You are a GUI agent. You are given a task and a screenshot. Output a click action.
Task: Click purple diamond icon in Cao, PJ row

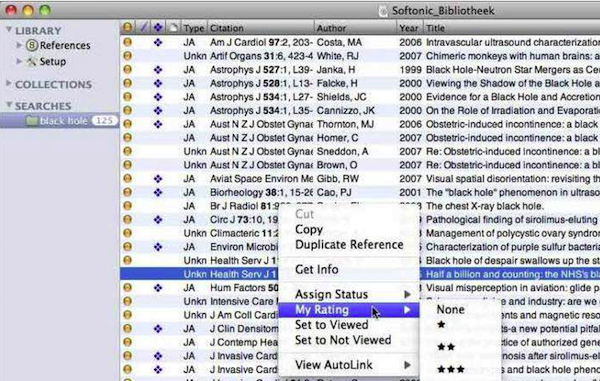point(158,192)
